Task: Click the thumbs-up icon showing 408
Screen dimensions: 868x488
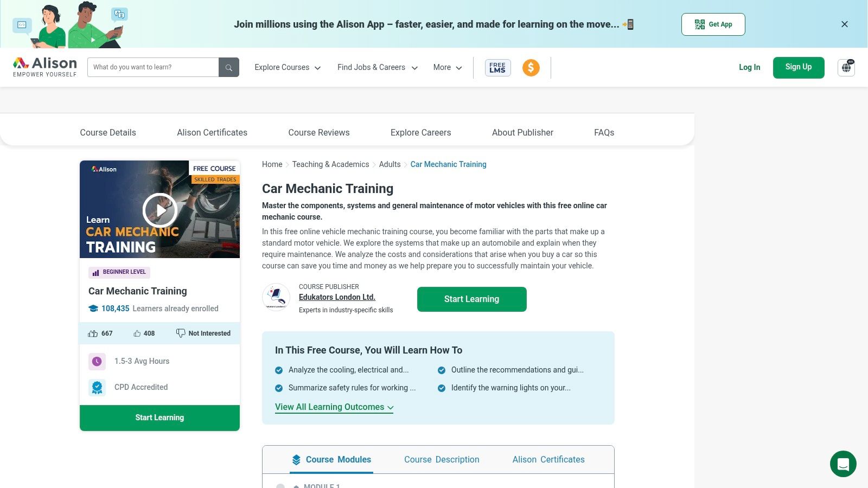Action: coord(137,333)
